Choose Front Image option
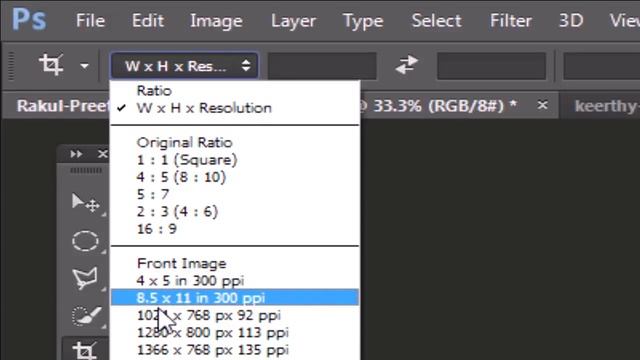Screen dimensions: 640x360 coord(235,264)
